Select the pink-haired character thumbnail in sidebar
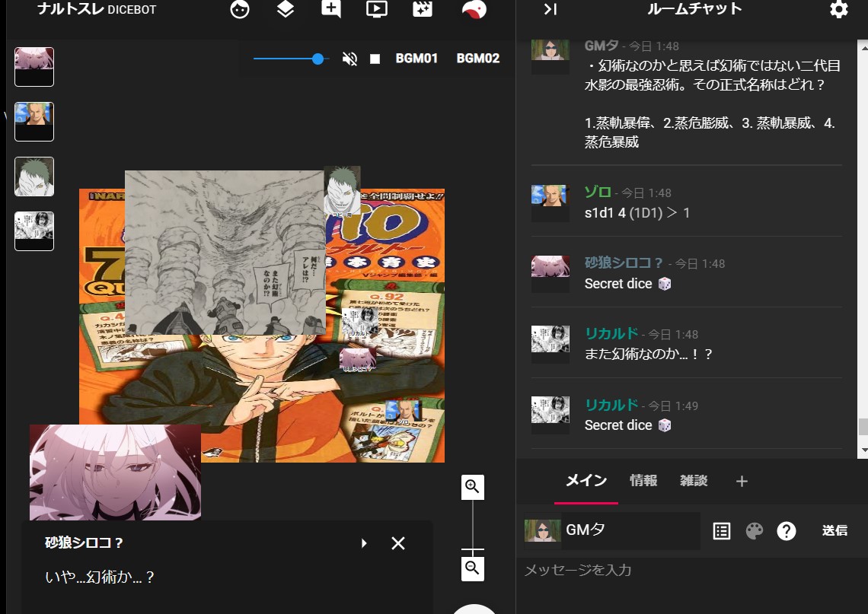Image resolution: width=868 pixels, height=614 pixels. click(x=34, y=67)
